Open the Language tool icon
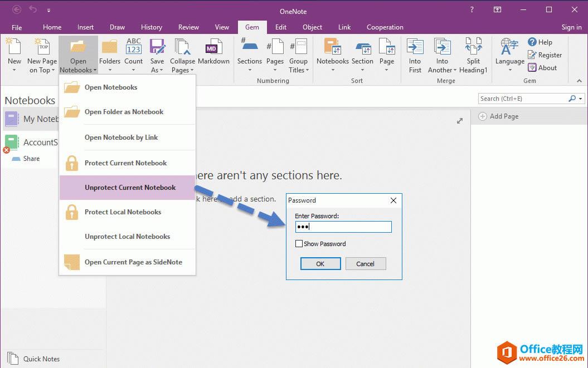The height and width of the screenshot is (368, 588). click(x=509, y=48)
